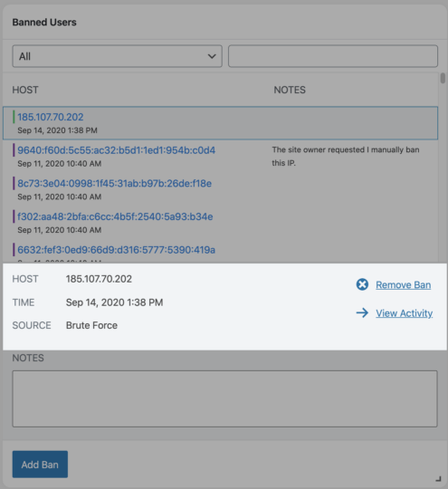Click the banned list scrollbar thumb
The height and width of the screenshot is (489, 448).
(443, 78)
